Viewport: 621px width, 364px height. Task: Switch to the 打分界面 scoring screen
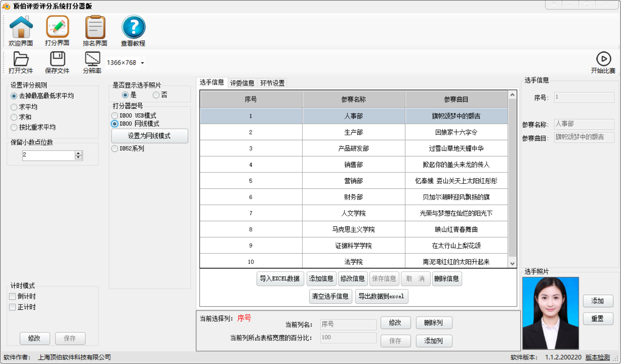pyautogui.click(x=57, y=30)
